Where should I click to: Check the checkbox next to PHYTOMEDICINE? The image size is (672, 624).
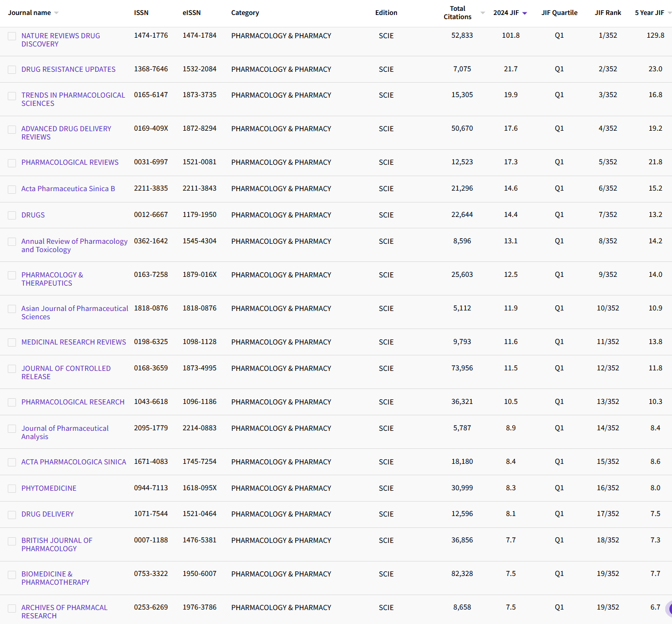tap(12, 489)
